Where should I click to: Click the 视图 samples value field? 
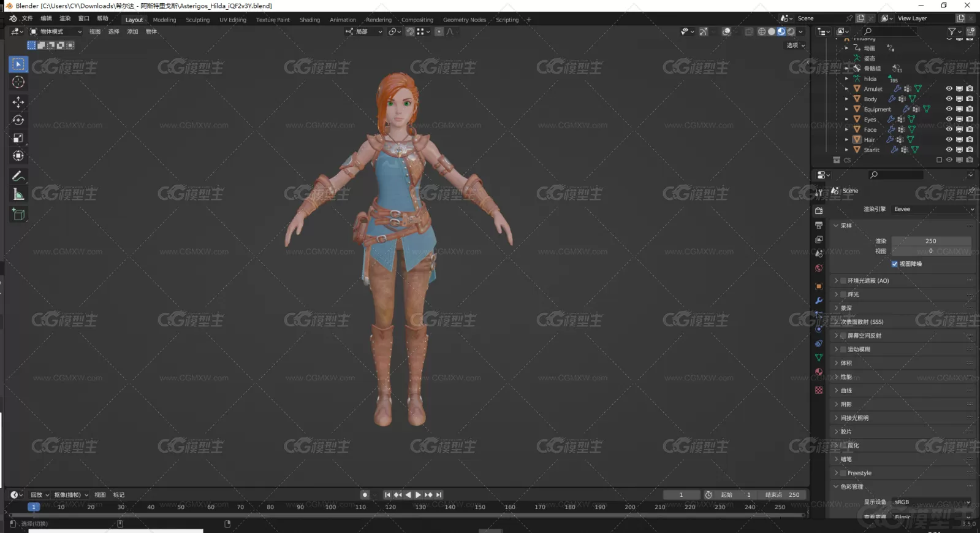click(931, 251)
